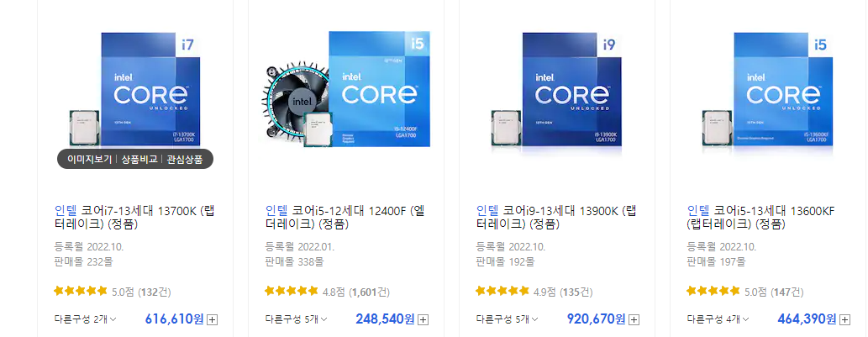Screen dimensions: 868x337
Task: Click the i5-13600KF product box image
Action: (x=768, y=92)
